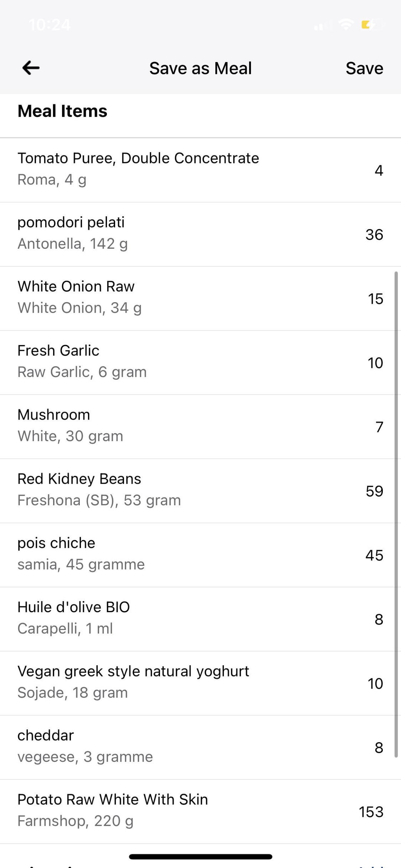Tap the 153 calorie value for potato
401x868 pixels.
(x=371, y=812)
